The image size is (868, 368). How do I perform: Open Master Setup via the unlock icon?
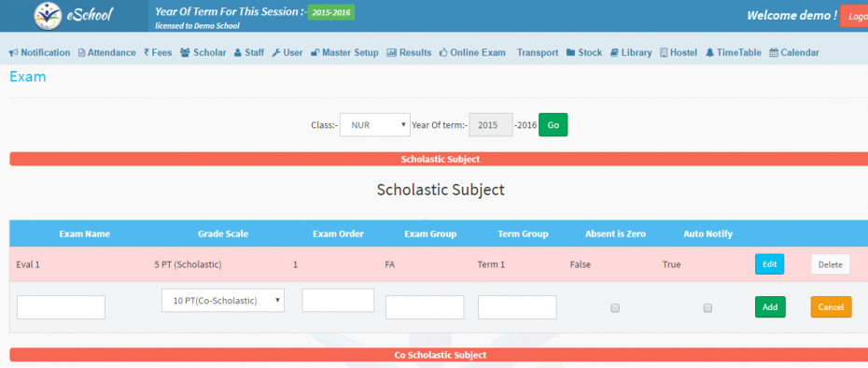pos(315,52)
